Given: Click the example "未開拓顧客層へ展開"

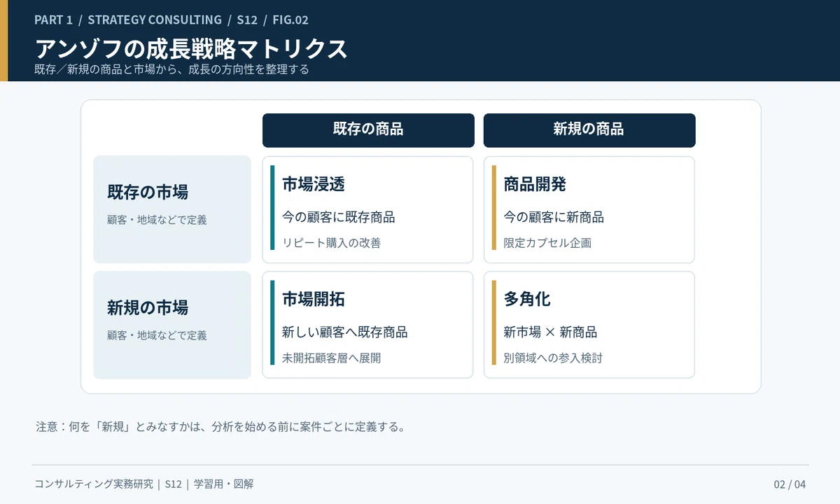Looking at the screenshot, I should pyautogui.click(x=332, y=358).
